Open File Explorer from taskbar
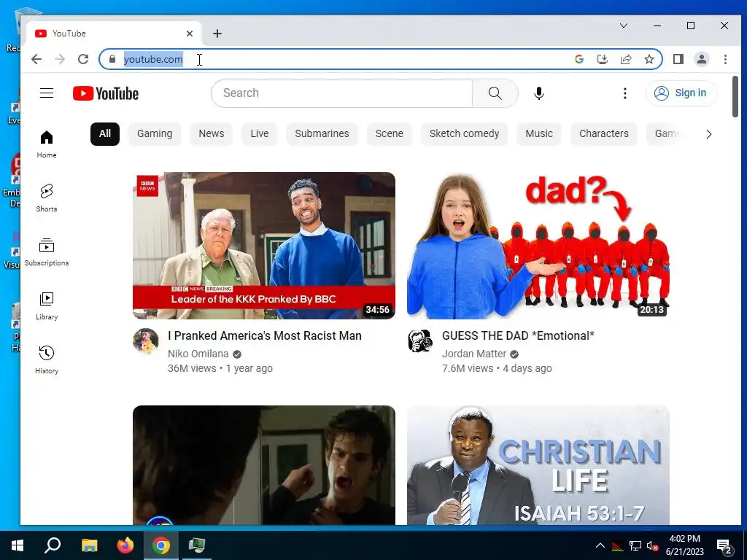The image size is (747, 560). click(89, 545)
